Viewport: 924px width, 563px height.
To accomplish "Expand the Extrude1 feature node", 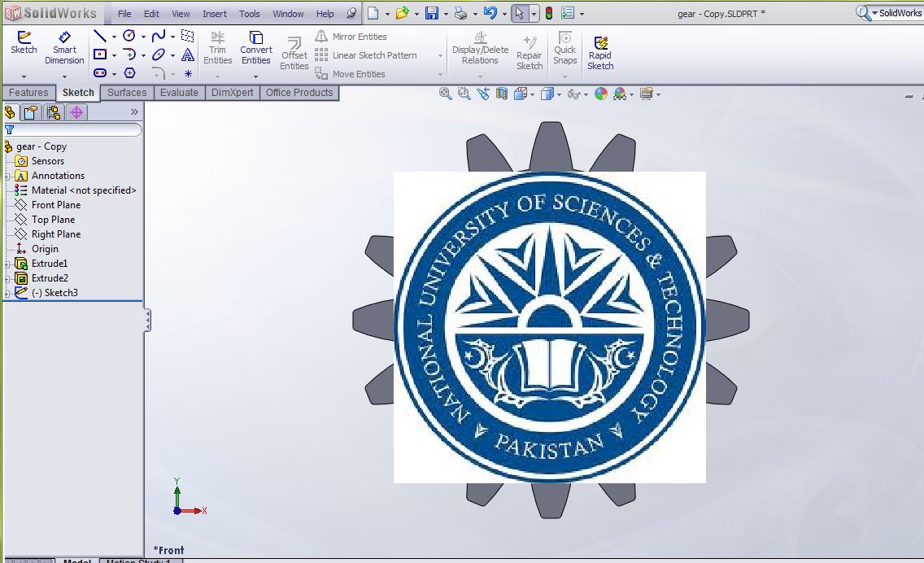I will [7, 264].
